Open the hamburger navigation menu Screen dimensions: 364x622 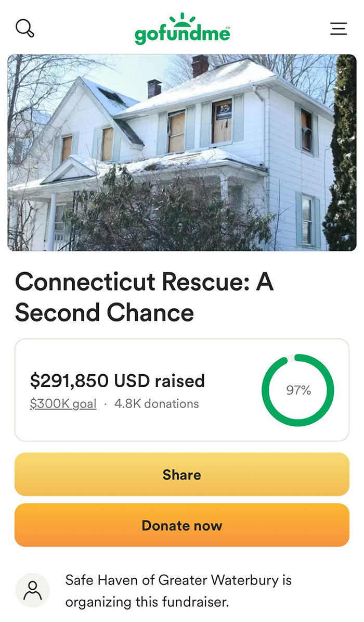tap(339, 29)
